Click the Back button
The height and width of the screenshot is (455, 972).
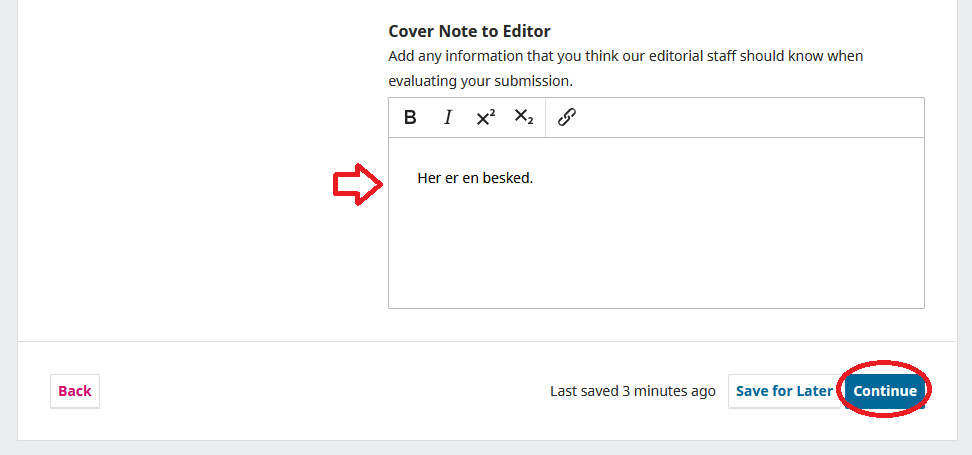tap(75, 391)
